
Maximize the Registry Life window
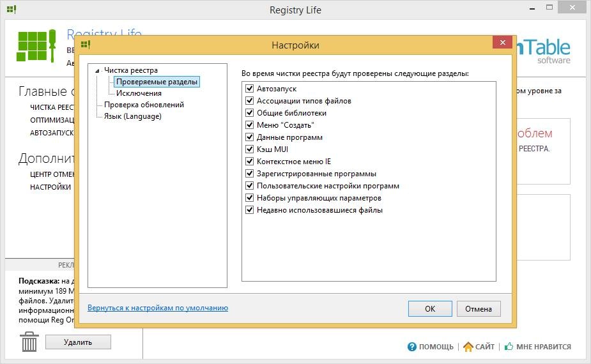tap(549, 8)
